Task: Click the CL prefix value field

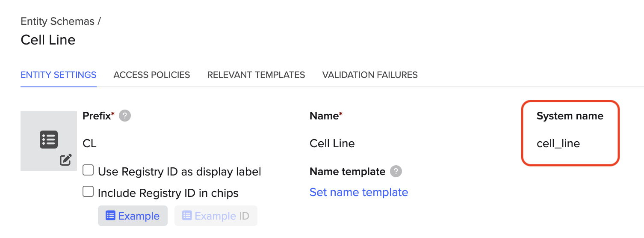Action: [89, 143]
